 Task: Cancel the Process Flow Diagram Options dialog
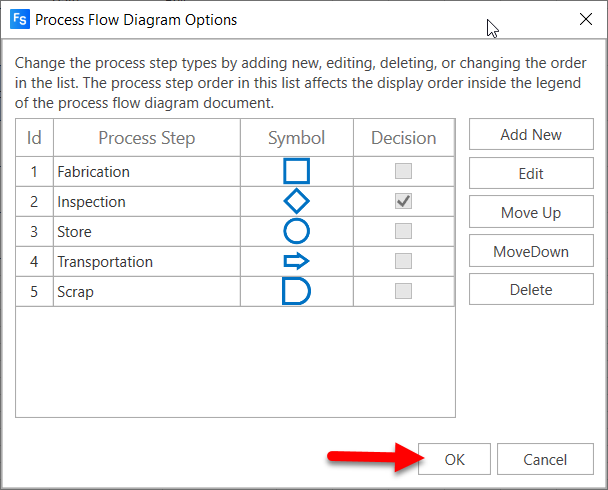[x=545, y=460]
